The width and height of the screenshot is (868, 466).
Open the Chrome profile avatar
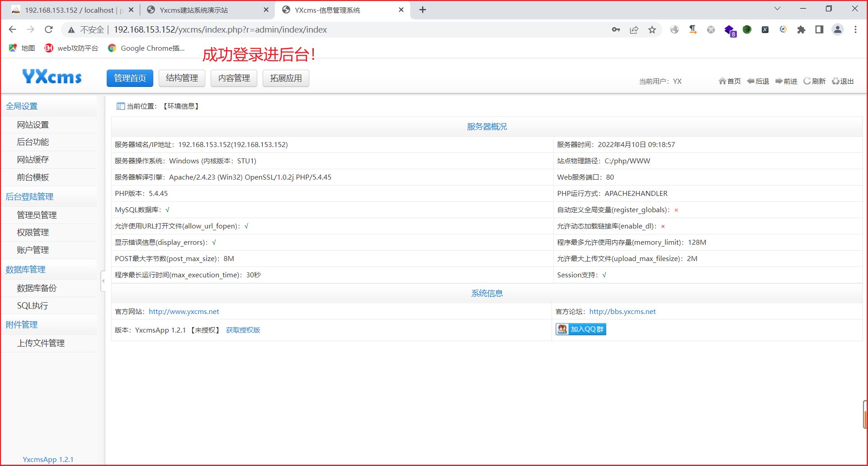pos(838,30)
